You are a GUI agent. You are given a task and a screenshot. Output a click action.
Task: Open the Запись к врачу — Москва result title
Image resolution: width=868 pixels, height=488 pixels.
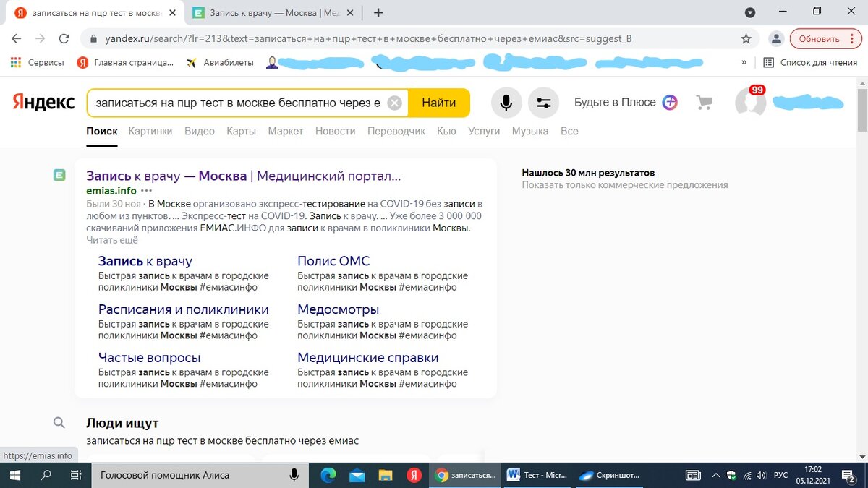tap(243, 176)
